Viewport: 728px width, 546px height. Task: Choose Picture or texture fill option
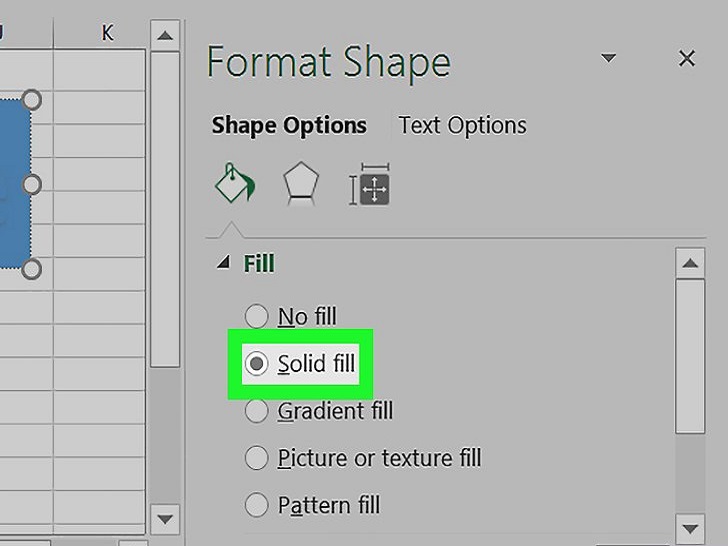(363, 458)
